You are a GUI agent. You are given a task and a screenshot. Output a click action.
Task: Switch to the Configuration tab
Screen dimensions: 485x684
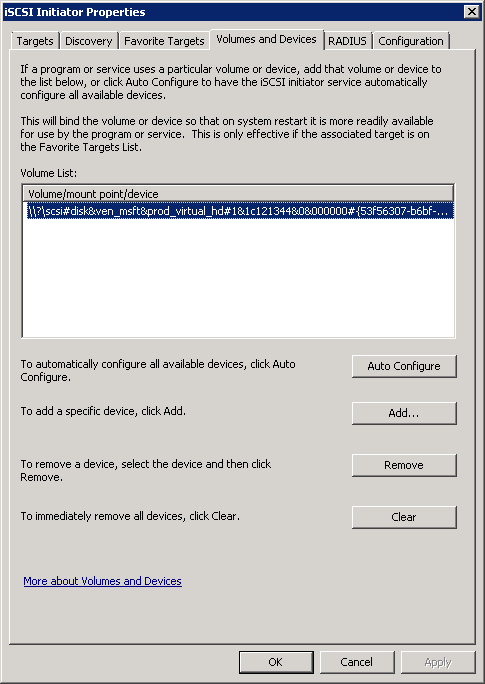pyautogui.click(x=411, y=41)
